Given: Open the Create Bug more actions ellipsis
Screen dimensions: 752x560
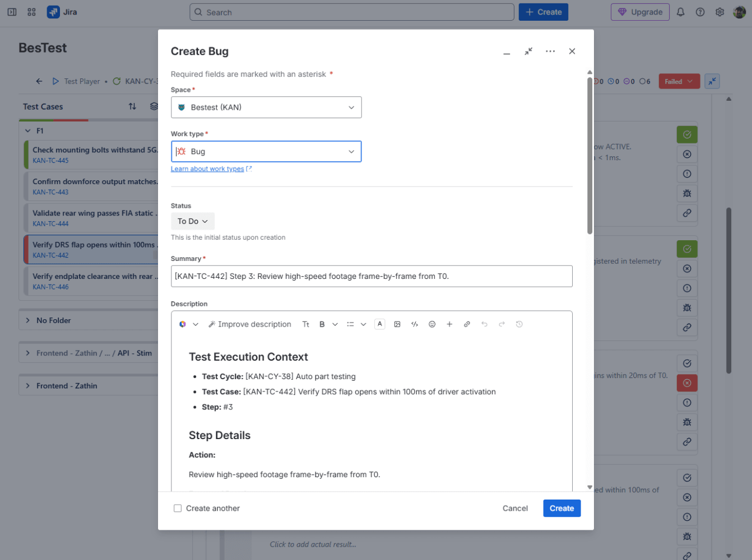Looking at the screenshot, I should pyautogui.click(x=550, y=52).
